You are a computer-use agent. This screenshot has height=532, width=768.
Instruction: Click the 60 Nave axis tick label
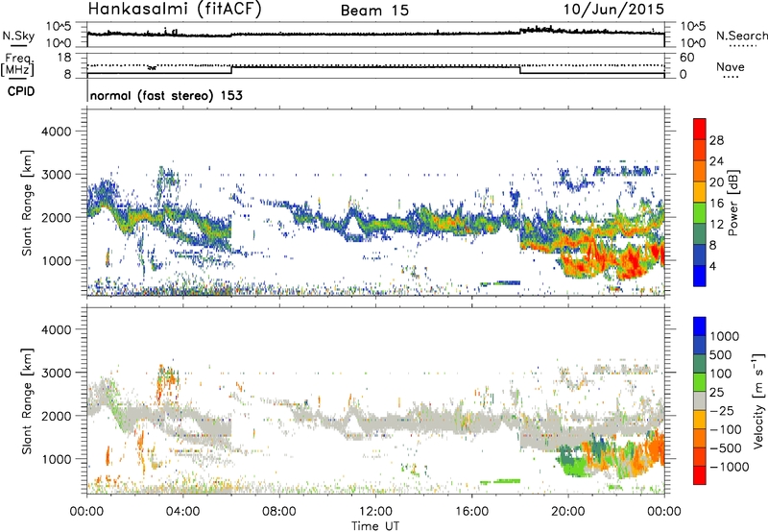[687, 58]
